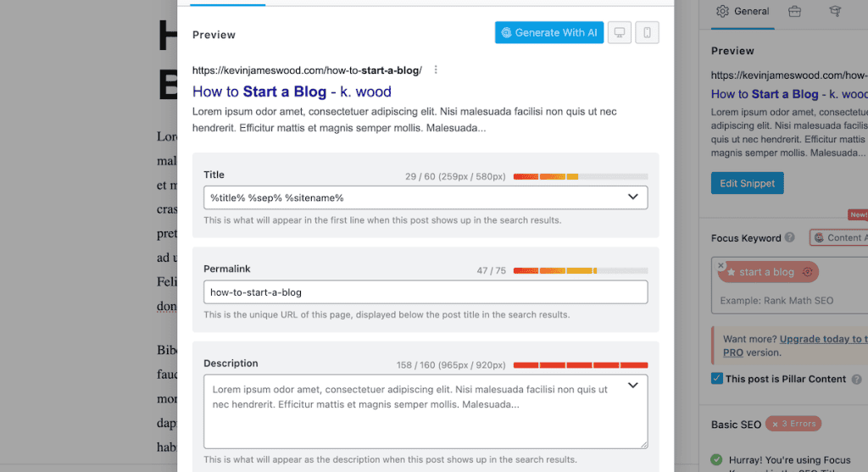
Task: Open the briefcase Advanced tab icon
Action: (x=794, y=11)
